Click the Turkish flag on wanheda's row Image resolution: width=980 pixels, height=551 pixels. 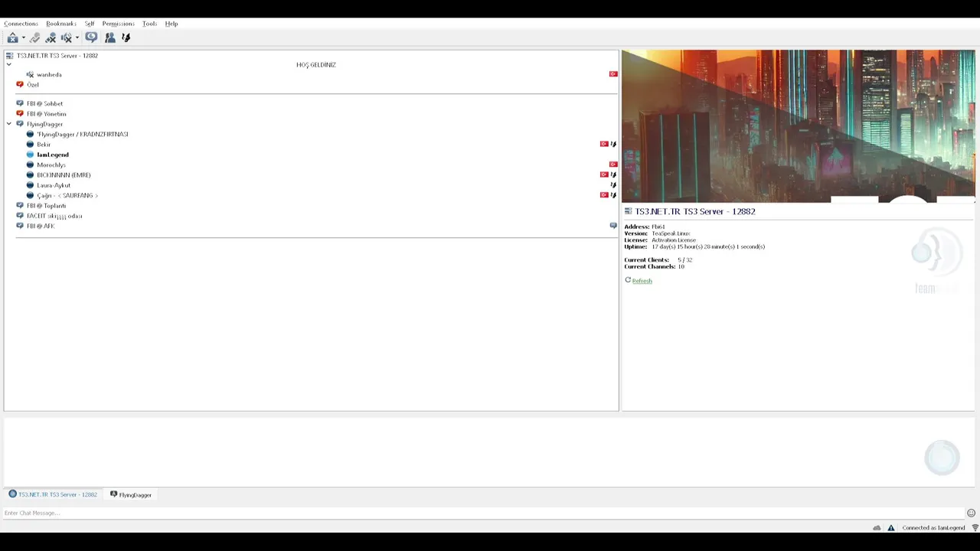[613, 74]
